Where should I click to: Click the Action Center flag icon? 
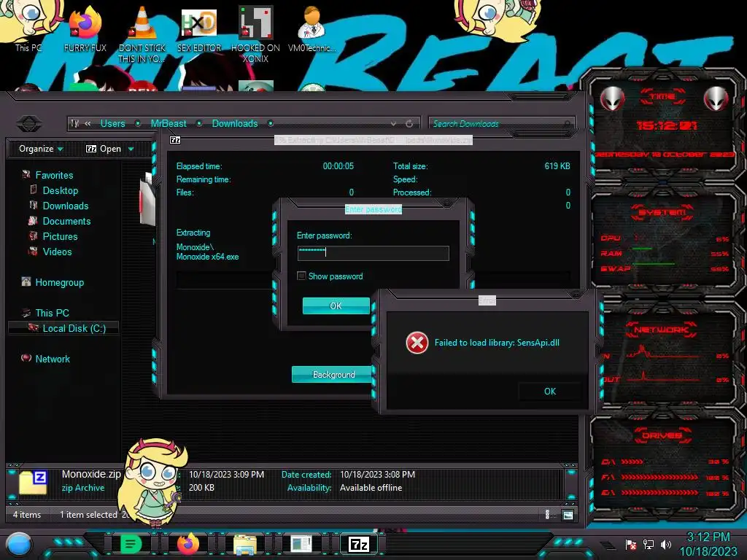[631, 544]
